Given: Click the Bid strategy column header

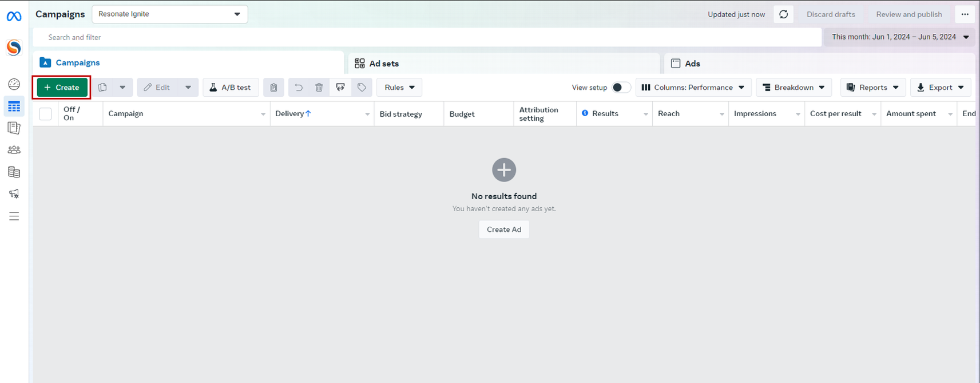Looking at the screenshot, I should click(x=408, y=114).
